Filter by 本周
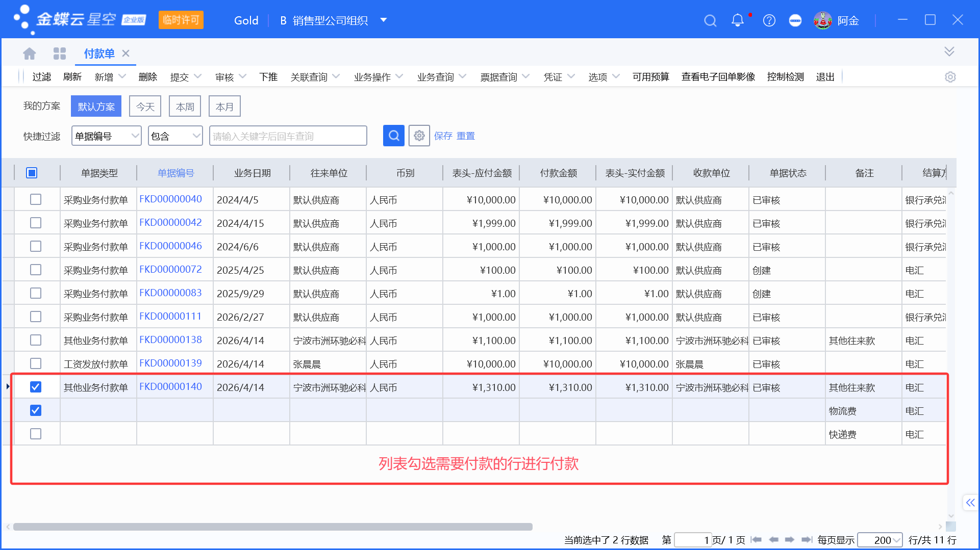980x550 pixels. pos(185,106)
